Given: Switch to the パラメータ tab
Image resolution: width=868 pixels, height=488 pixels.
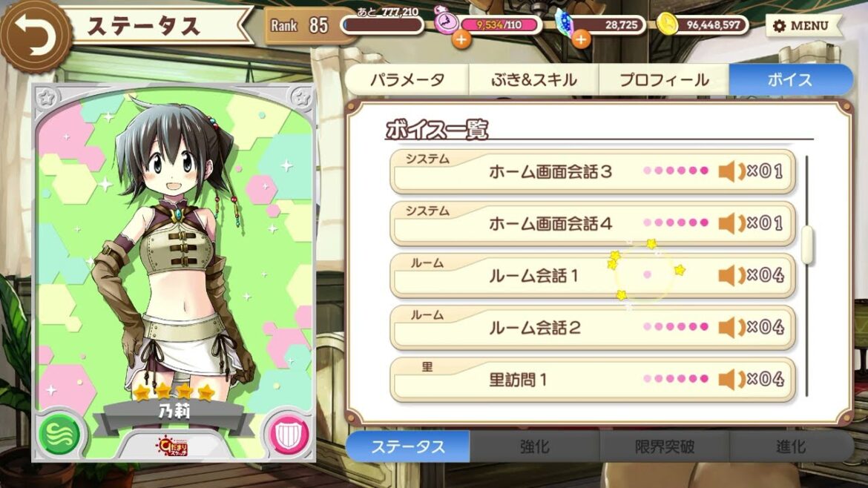Looking at the screenshot, I should point(407,79).
